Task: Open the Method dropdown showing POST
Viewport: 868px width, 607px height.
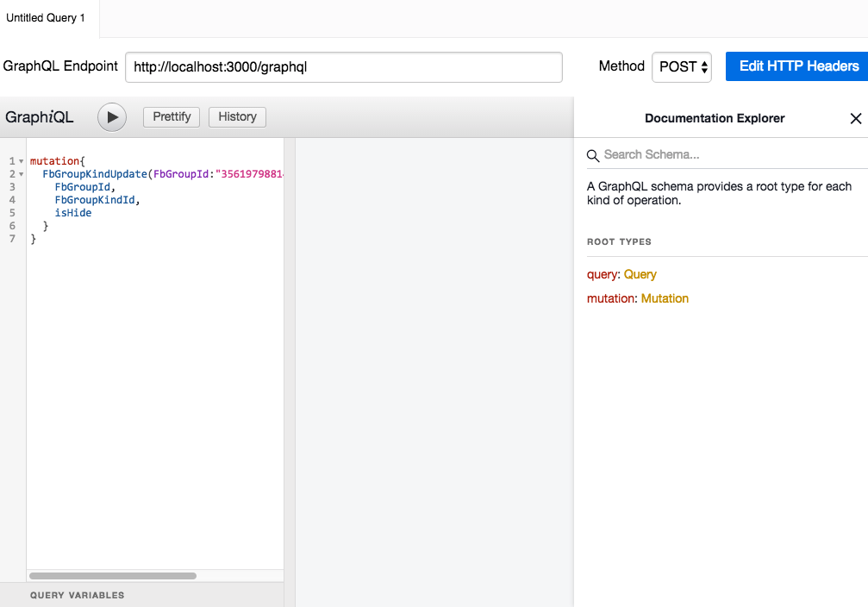Action: click(681, 66)
